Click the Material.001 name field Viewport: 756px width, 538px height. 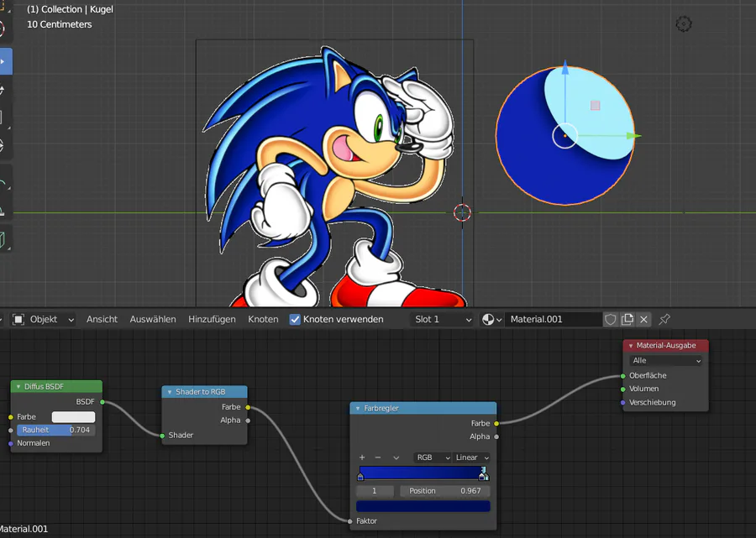[x=553, y=319]
